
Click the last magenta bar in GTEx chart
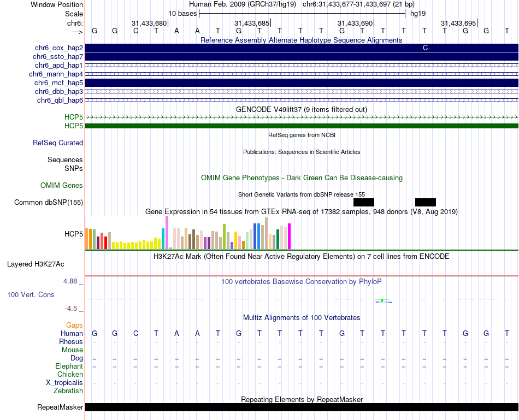pos(290,236)
